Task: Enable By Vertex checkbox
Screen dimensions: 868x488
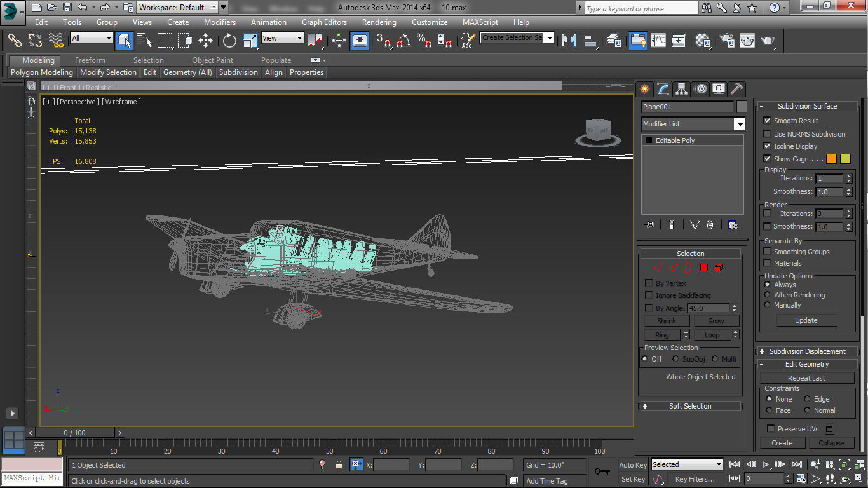Action: (649, 283)
